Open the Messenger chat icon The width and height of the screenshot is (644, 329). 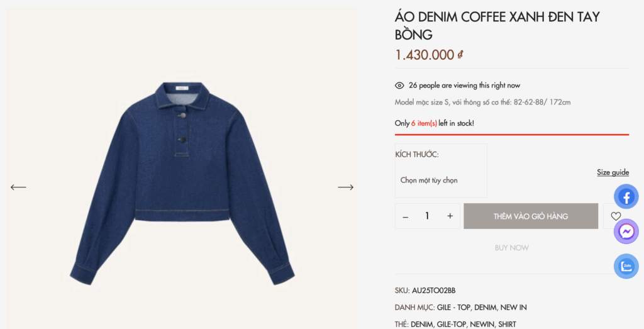[626, 231]
